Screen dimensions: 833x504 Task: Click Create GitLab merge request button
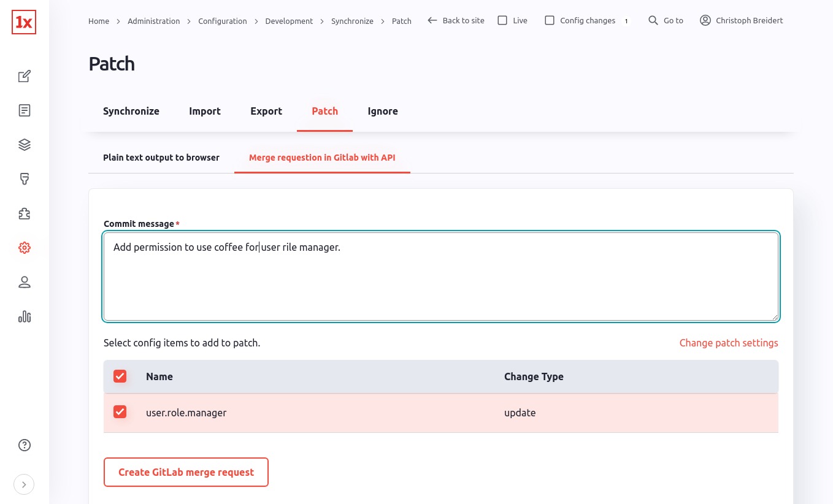186,472
